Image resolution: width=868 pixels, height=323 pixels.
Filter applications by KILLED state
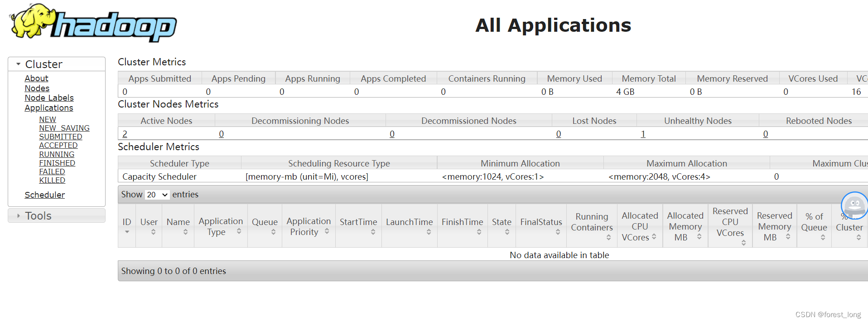pos(52,180)
